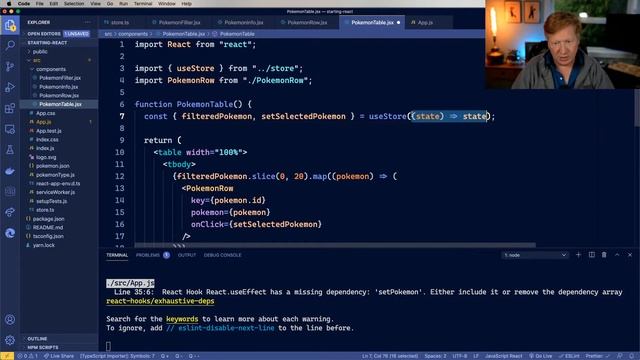Open the Live Share activity bar view
Image resolution: width=640 pixels, height=360 pixels.
(x=10, y=212)
